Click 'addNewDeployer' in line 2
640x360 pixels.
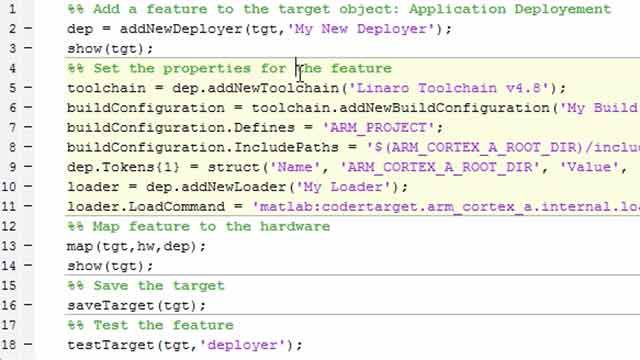(x=181, y=29)
